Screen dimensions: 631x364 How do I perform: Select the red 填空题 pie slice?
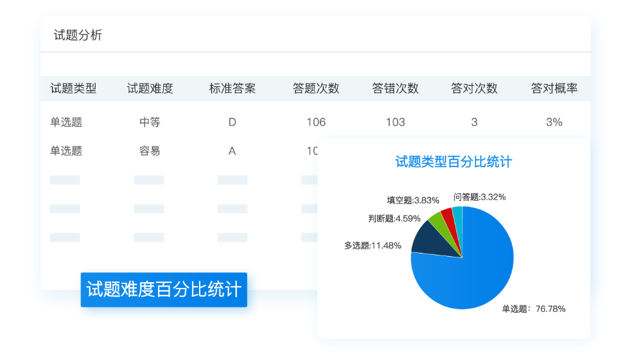[x=448, y=215]
